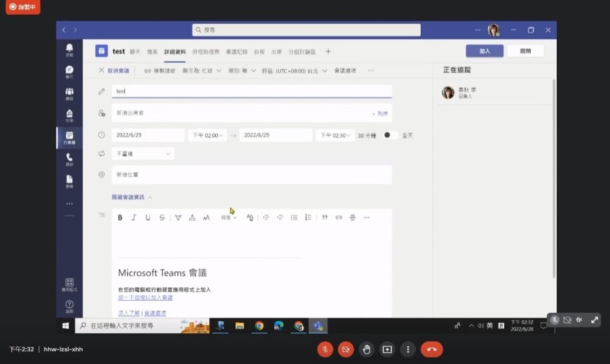Raise hand in Meet bottom bar
Viewport: 610px width, 364px height.
(367, 349)
